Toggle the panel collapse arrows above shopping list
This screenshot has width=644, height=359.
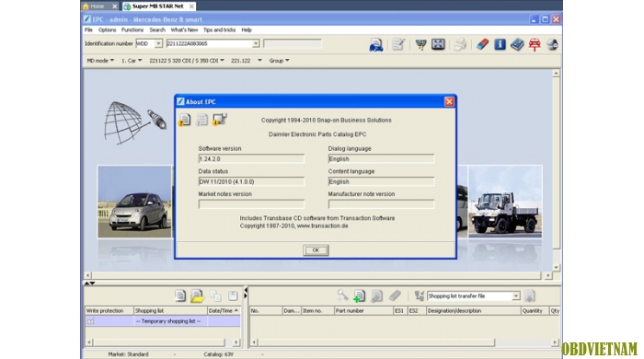pos(89,283)
